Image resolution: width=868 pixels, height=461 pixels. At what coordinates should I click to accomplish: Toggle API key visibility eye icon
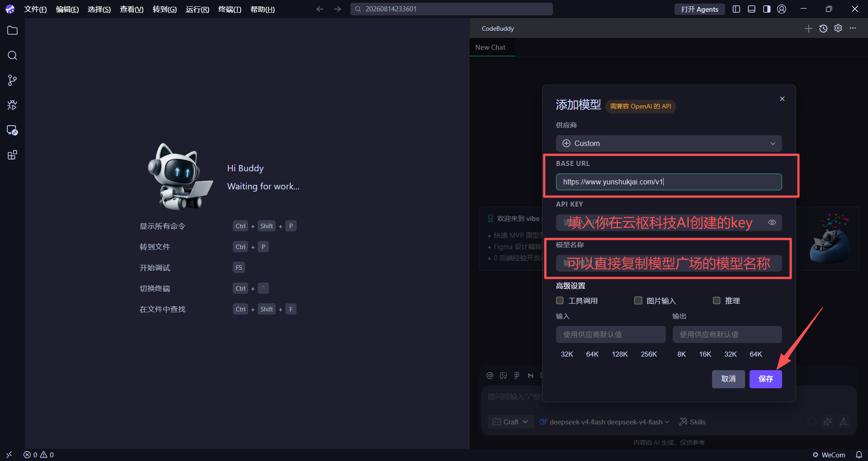coord(772,222)
